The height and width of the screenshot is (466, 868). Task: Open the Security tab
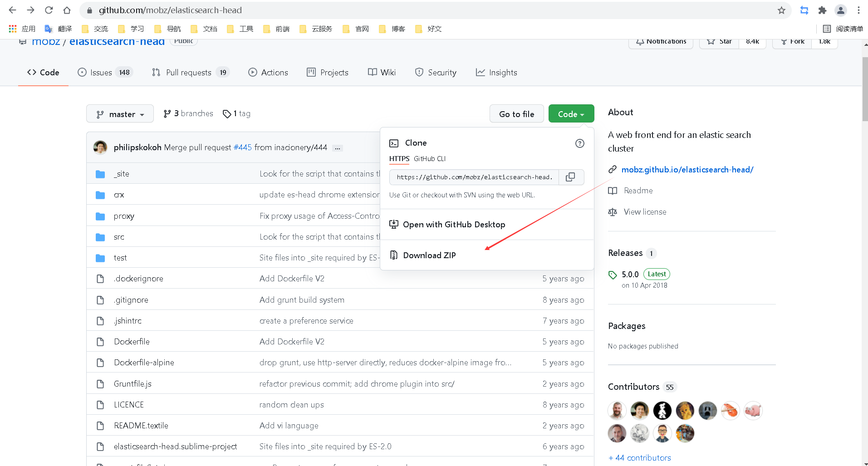(x=436, y=73)
